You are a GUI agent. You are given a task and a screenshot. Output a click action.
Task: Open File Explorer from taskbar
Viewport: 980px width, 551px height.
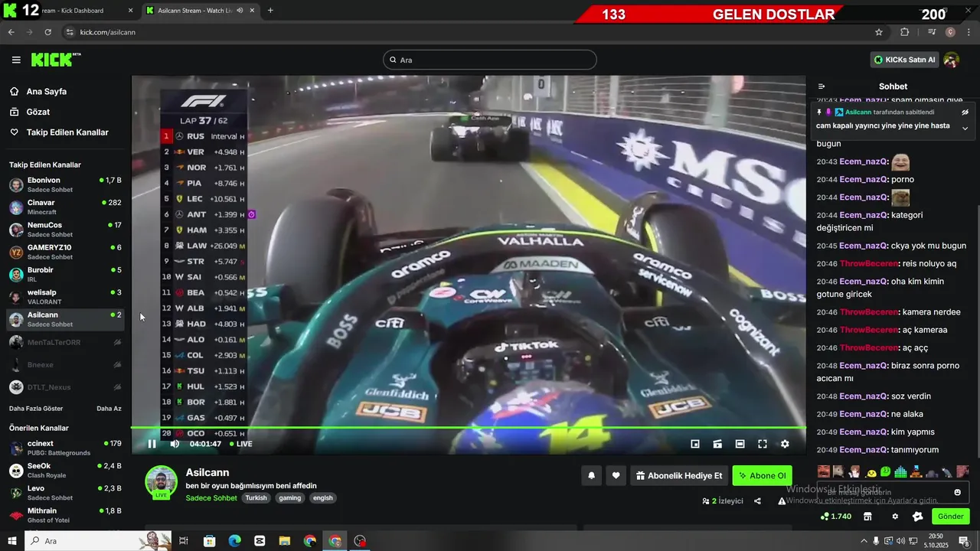(285, 541)
